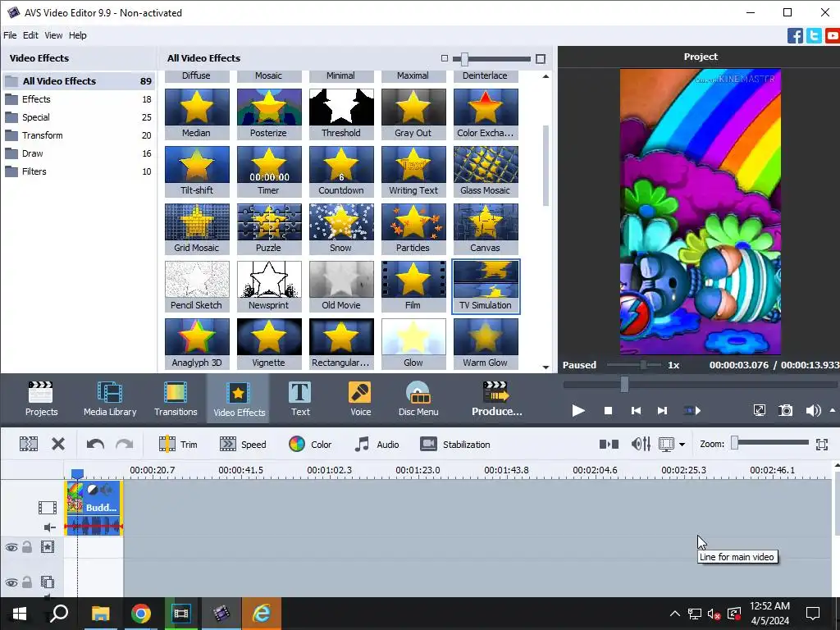Adjust the playback speed slider
Viewport: 840px width, 630px height.
pos(642,365)
